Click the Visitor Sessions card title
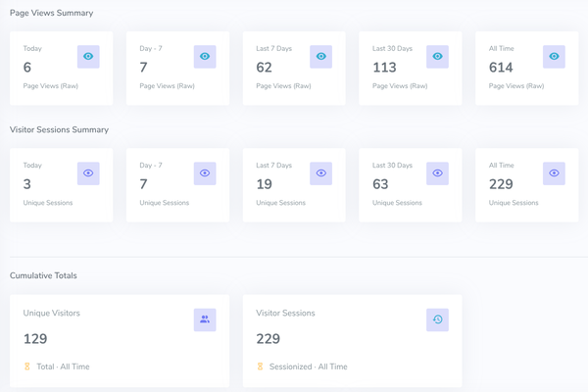The image size is (588, 392). click(x=285, y=314)
